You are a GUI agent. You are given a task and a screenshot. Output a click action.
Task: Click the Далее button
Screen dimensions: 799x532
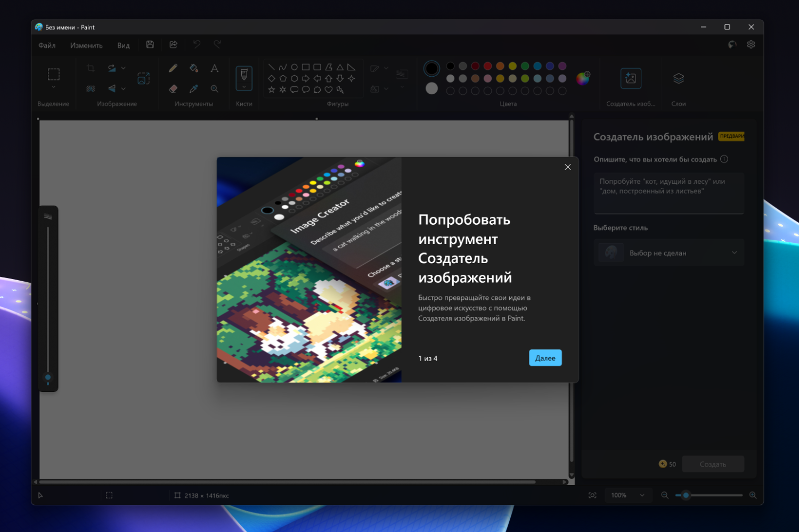(545, 358)
